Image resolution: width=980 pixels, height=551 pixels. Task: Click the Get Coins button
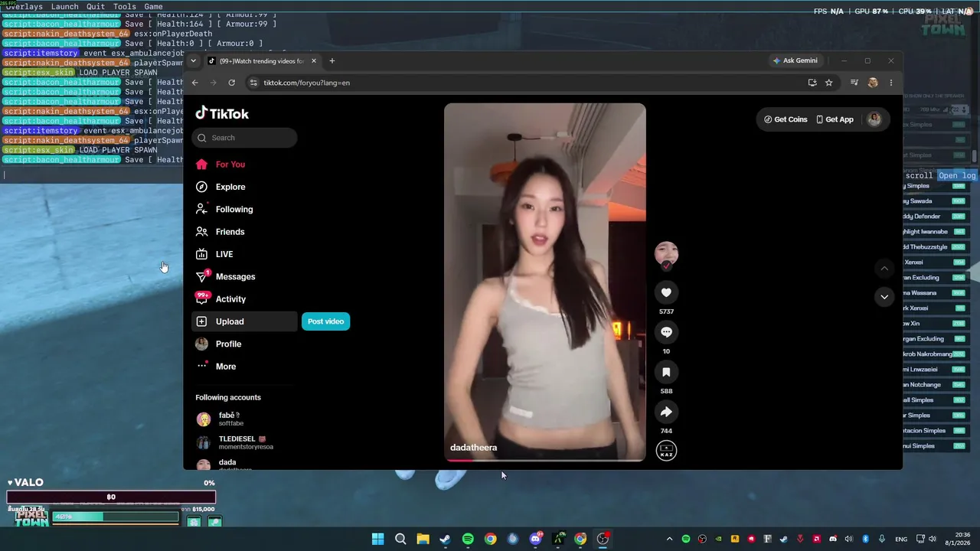pyautogui.click(x=786, y=119)
